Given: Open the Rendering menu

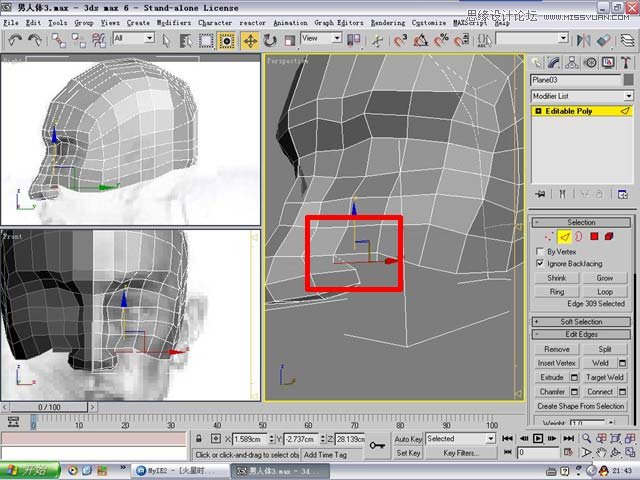Looking at the screenshot, I should pyautogui.click(x=388, y=23).
